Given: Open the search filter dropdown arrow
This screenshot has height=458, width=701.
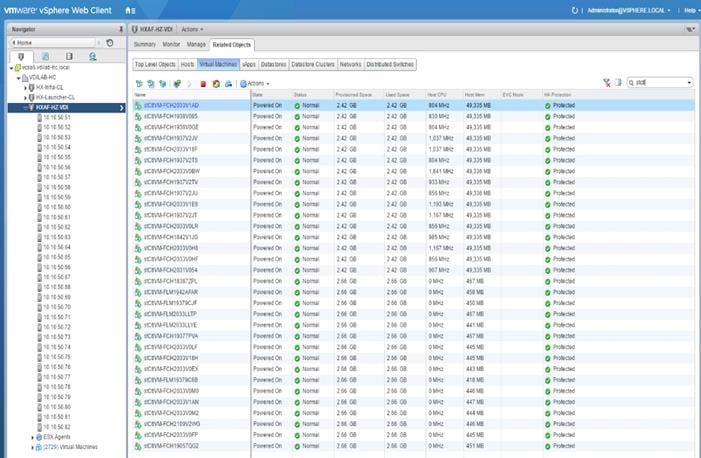Looking at the screenshot, I should (x=689, y=83).
